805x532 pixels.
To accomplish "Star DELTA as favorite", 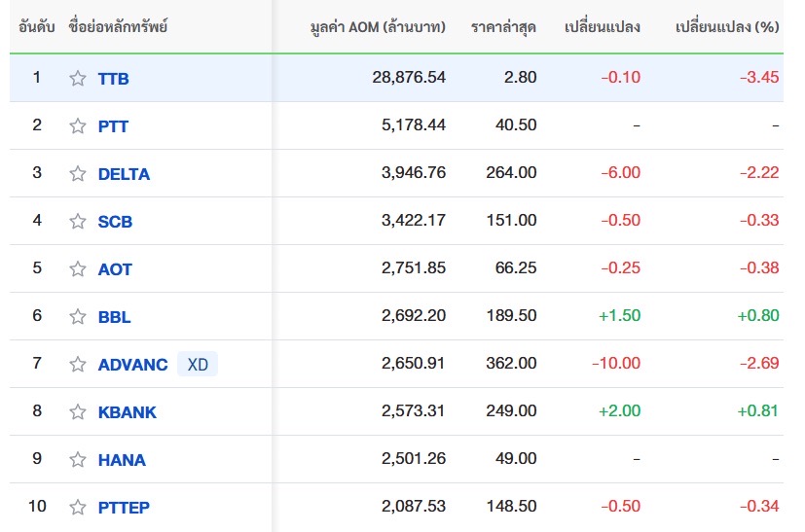I will point(78,173).
